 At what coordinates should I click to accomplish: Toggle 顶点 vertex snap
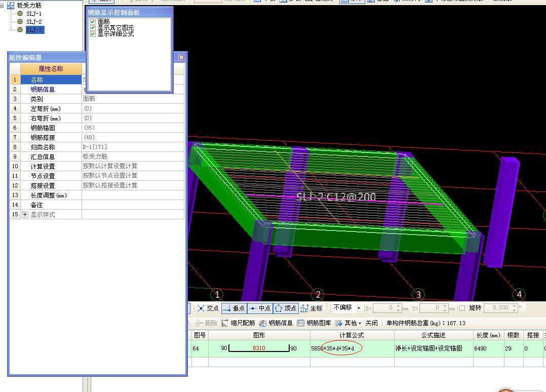(286, 308)
